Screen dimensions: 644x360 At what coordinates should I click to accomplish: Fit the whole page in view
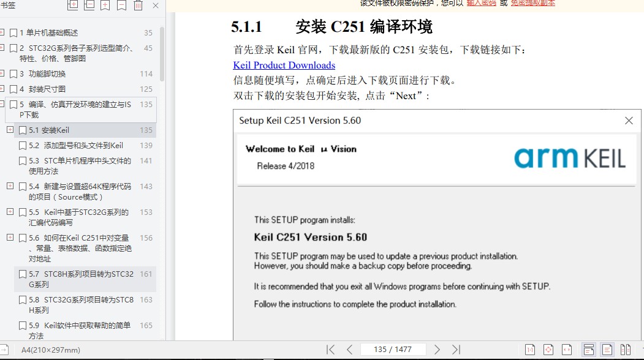tap(548, 350)
